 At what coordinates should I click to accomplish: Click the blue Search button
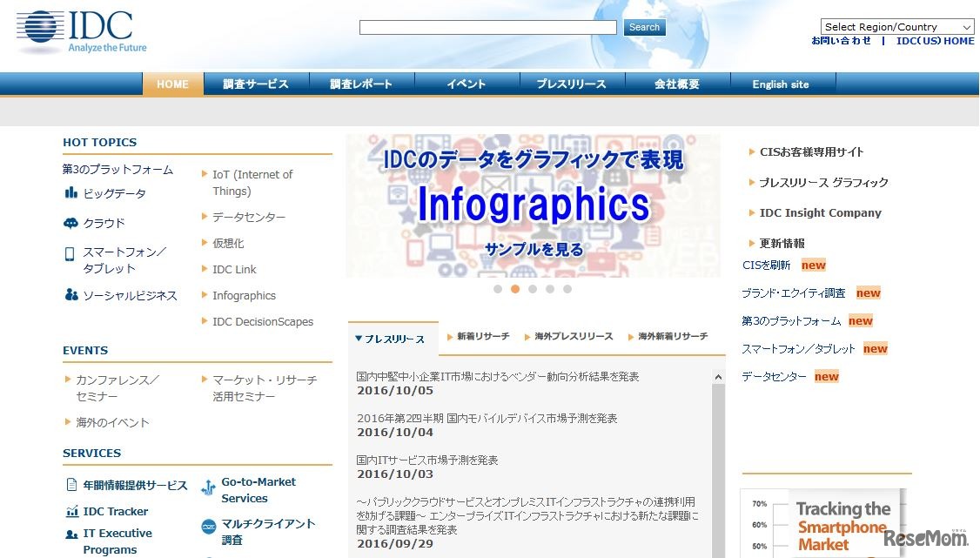point(644,27)
